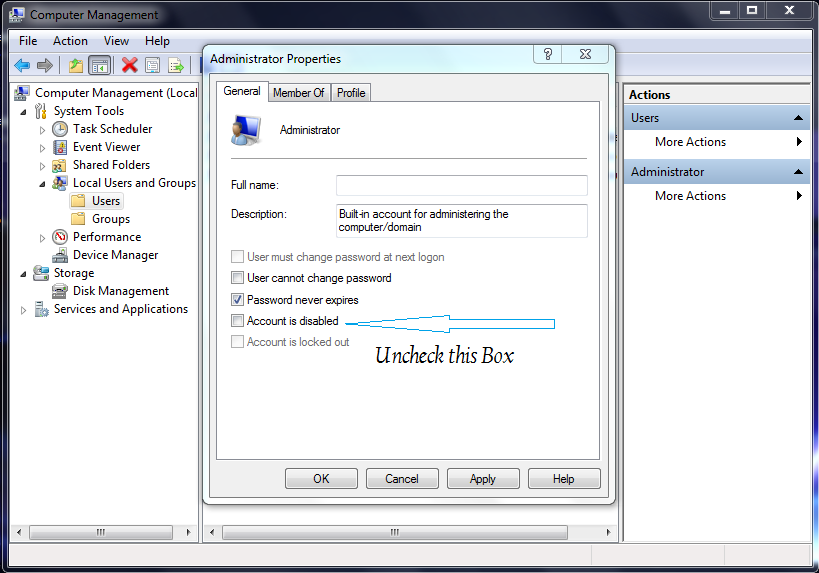Expand the Task Scheduler node
Screen dimensions: 819x573
coord(42,130)
